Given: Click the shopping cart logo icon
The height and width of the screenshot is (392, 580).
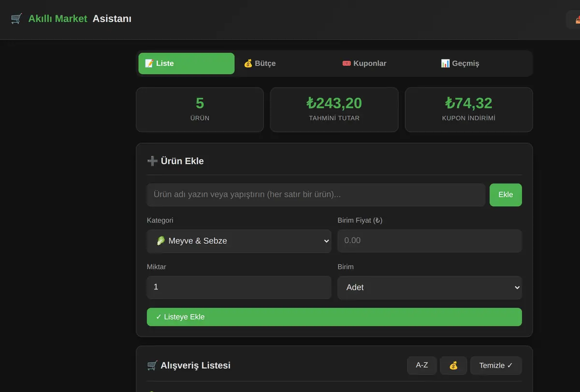Looking at the screenshot, I should 16,19.
